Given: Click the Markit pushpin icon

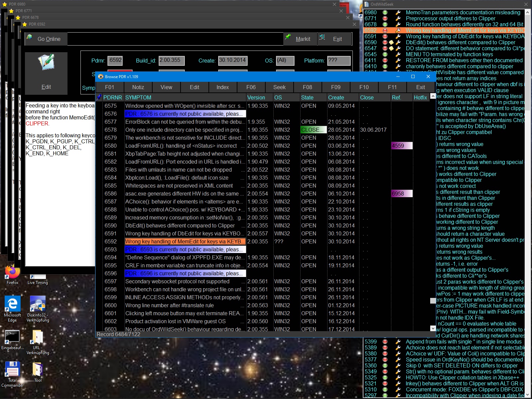Looking at the screenshot, I should coord(288,37).
